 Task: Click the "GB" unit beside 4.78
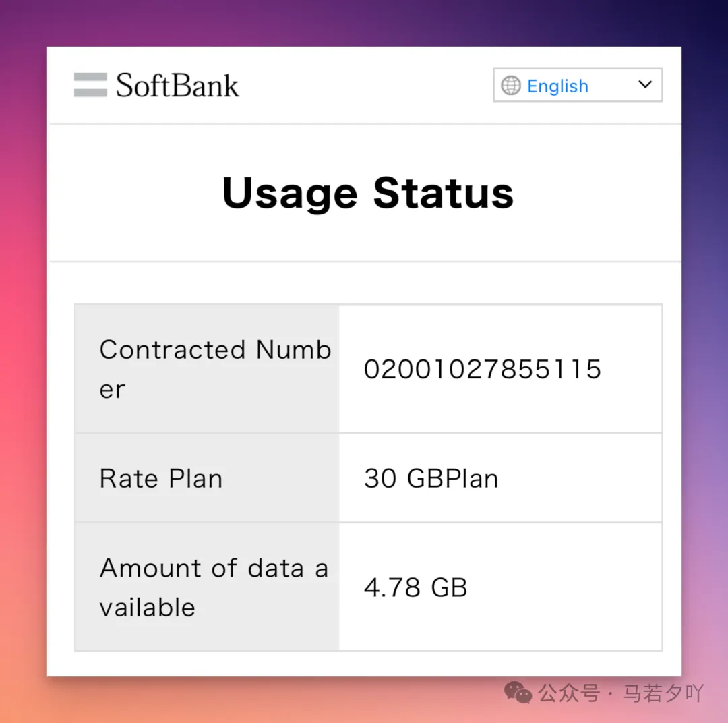[449, 587]
